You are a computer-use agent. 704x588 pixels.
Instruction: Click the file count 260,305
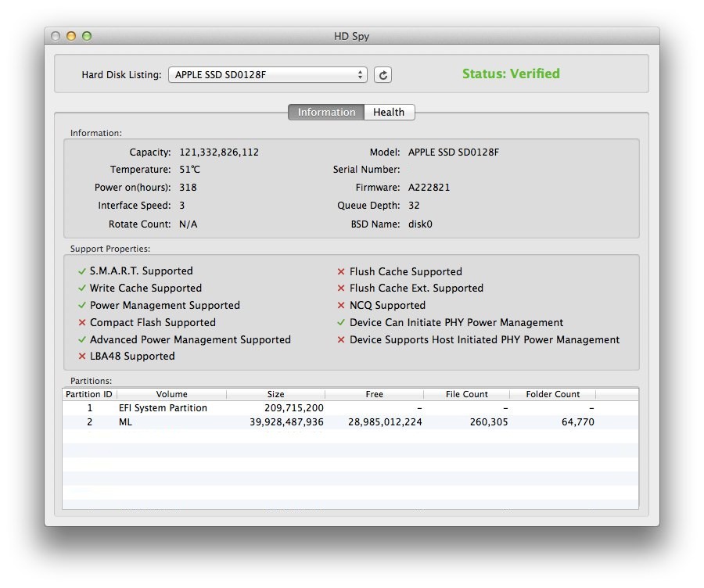click(489, 422)
